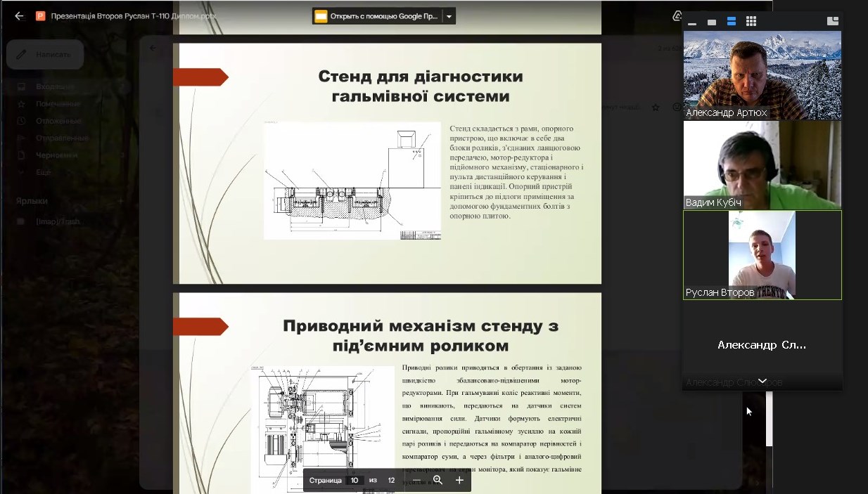868x494 pixels.
Task: Click the add-to-Drive icon beside the video panel
Action: coord(677,16)
